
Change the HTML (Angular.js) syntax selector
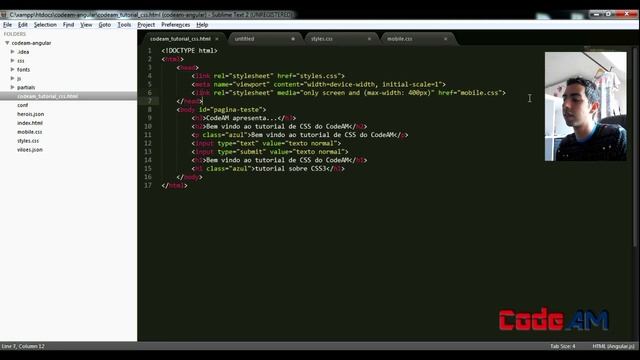(x=613, y=346)
